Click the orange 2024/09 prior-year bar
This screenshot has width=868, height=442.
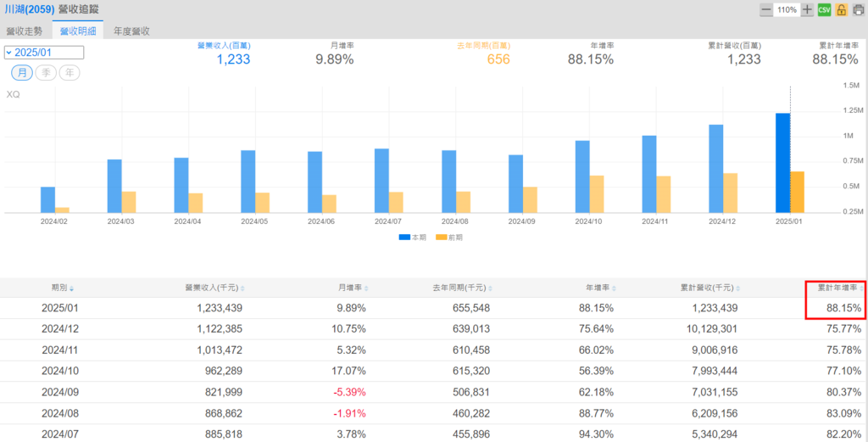pos(530,200)
